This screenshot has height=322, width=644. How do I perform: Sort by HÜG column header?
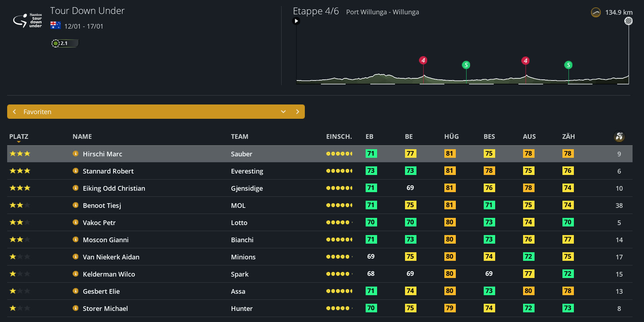(x=451, y=137)
